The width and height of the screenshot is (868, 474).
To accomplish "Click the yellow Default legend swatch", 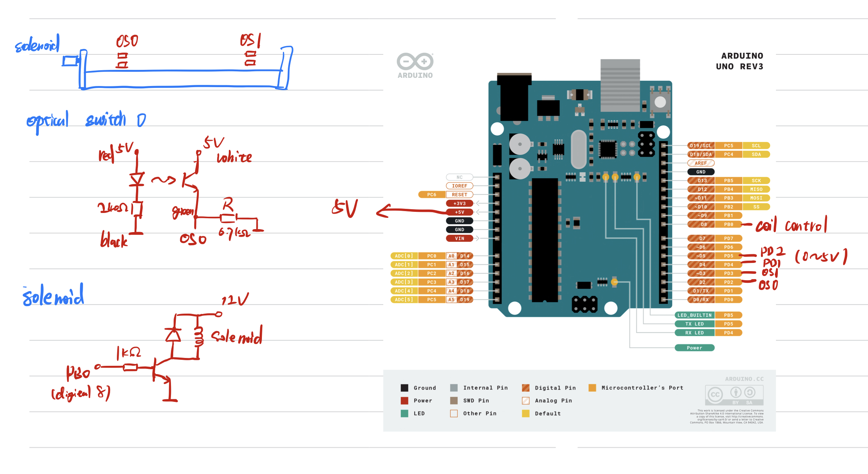I will point(526,414).
